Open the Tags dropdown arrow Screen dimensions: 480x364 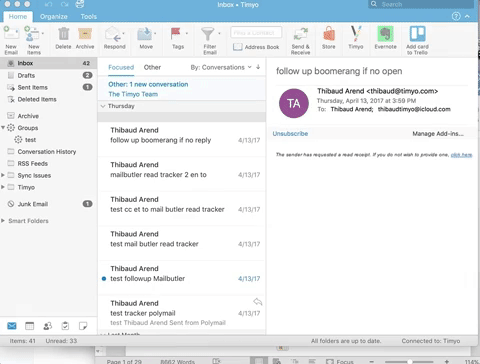tap(187, 33)
